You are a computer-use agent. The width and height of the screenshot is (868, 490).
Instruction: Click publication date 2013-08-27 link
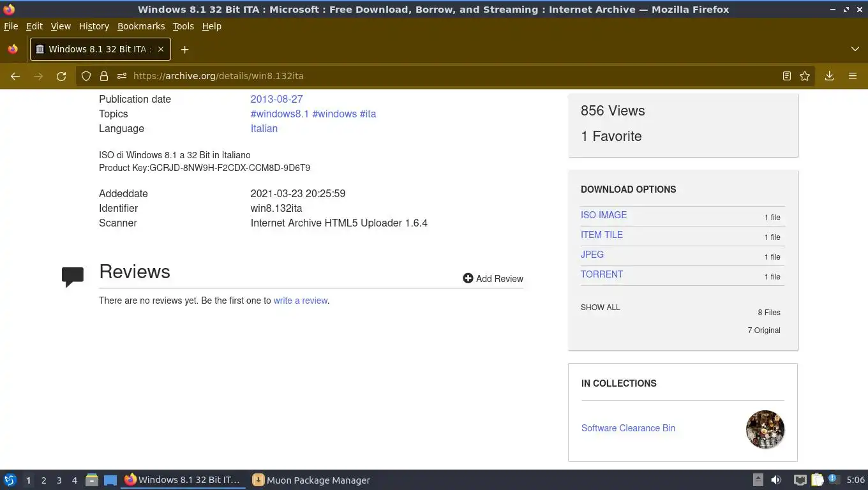click(276, 99)
